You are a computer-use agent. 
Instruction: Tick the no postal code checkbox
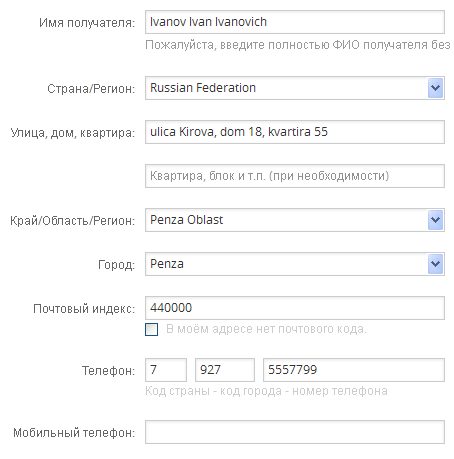pyautogui.click(x=152, y=329)
